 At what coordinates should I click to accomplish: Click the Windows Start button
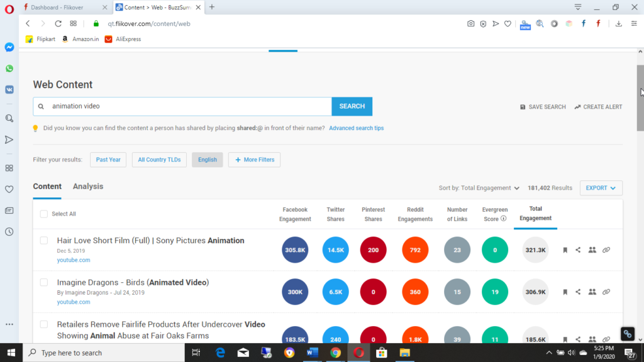click(x=11, y=353)
